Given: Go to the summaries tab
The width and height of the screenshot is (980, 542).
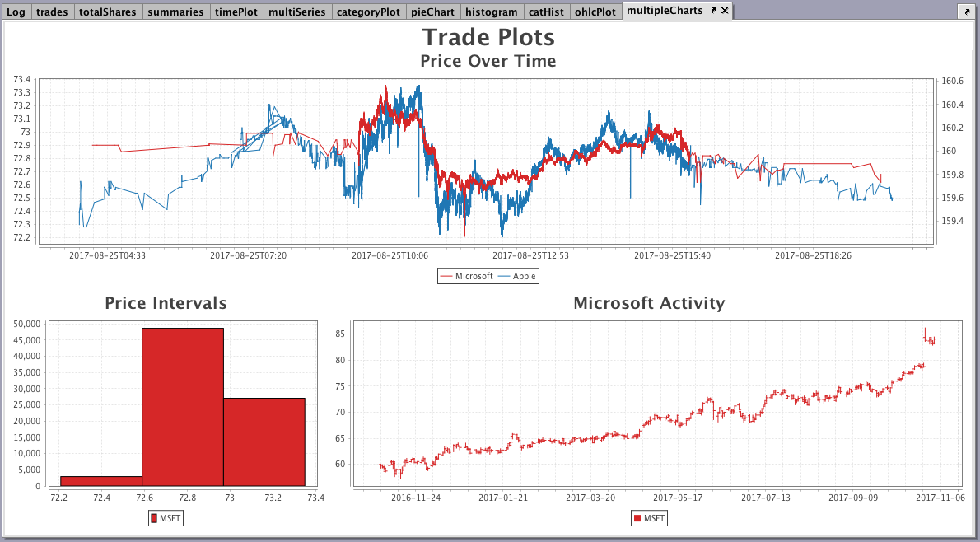Looking at the screenshot, I should coord(175,12).
